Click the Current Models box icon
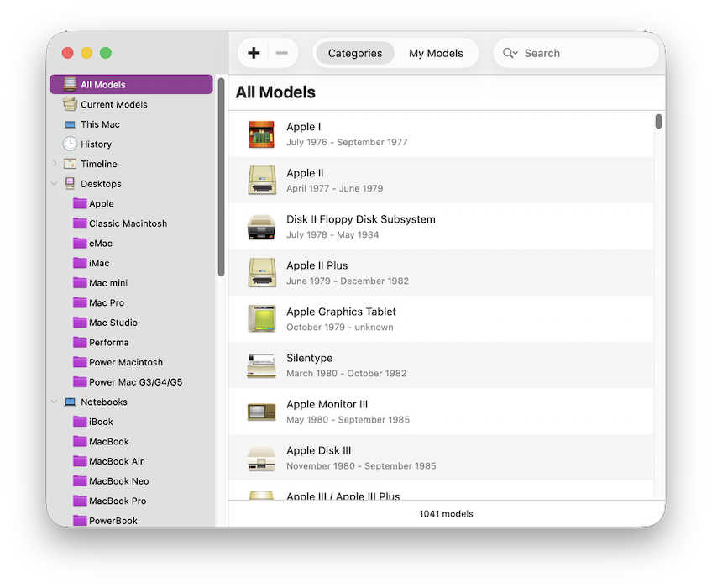Image resolution: width=712 pixels, height=588 pixels. tap(70, 104)
